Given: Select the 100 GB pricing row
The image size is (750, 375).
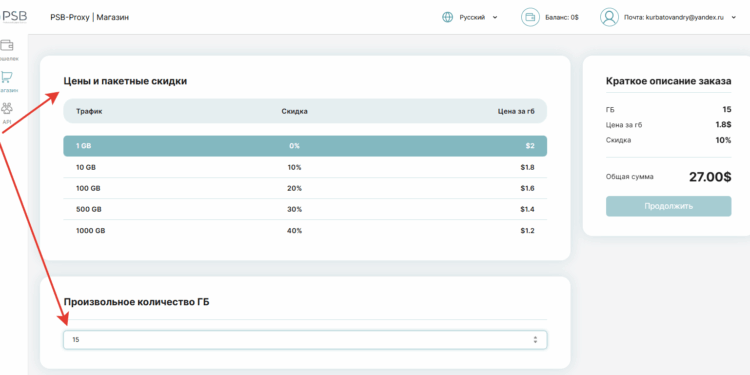Looking at the screenshot, I should (305, 188).
